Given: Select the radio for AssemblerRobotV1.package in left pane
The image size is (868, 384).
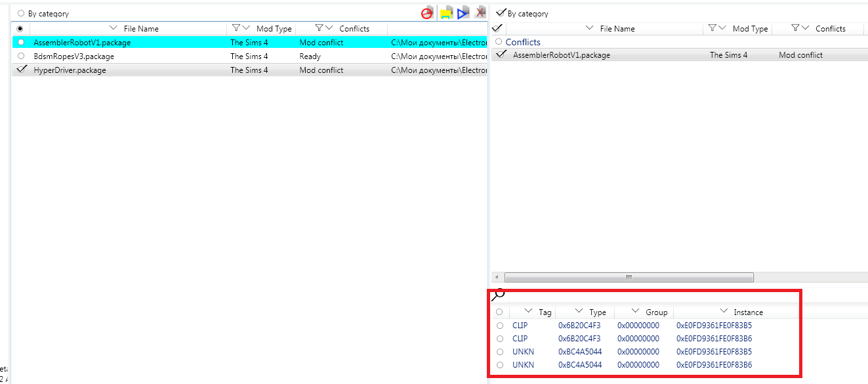Looking at the screenshot, I should point(21,42).
